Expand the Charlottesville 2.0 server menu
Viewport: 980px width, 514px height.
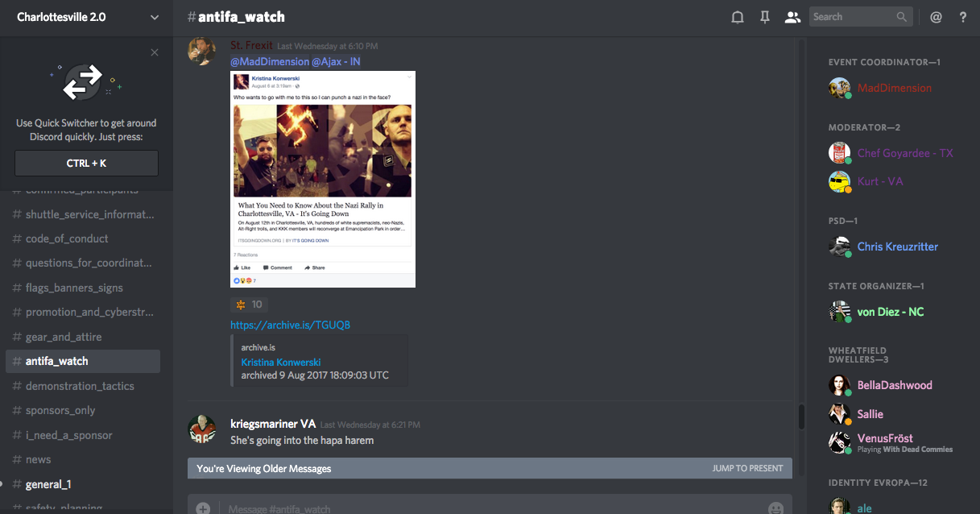coord(155,17)
